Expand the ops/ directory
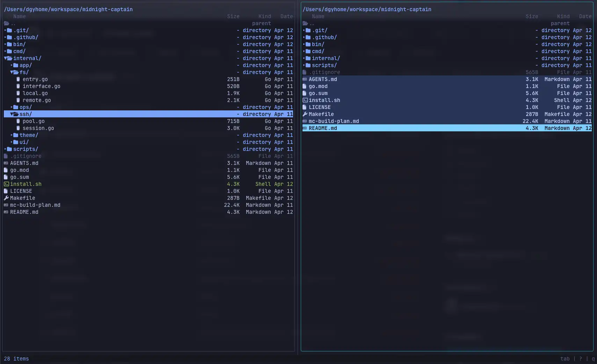 [x=12, y=107]
